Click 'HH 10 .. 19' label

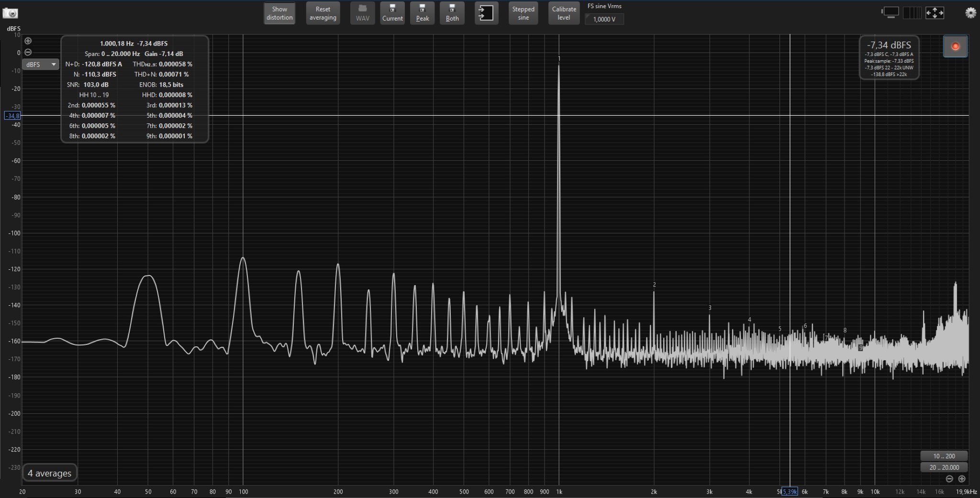coord(94,95)
